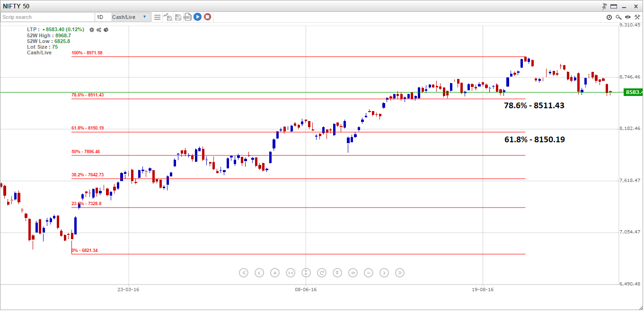Click the magnifying glass search icon
The width and height of the screenshot is (644, 311).
pyautogui.click(x=618, y=17)
